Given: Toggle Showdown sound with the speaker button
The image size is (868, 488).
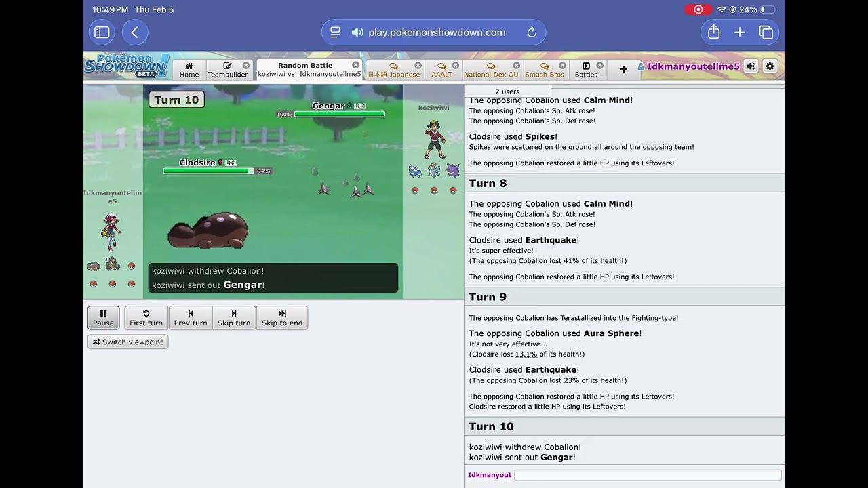Looking at the screenshot, I should [x=751, y=66].
